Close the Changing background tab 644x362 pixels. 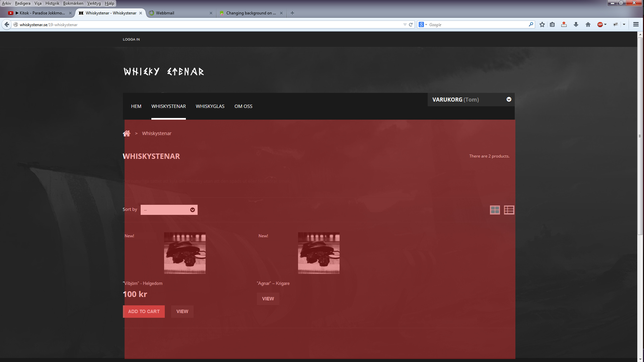click(x=281, y=13)
